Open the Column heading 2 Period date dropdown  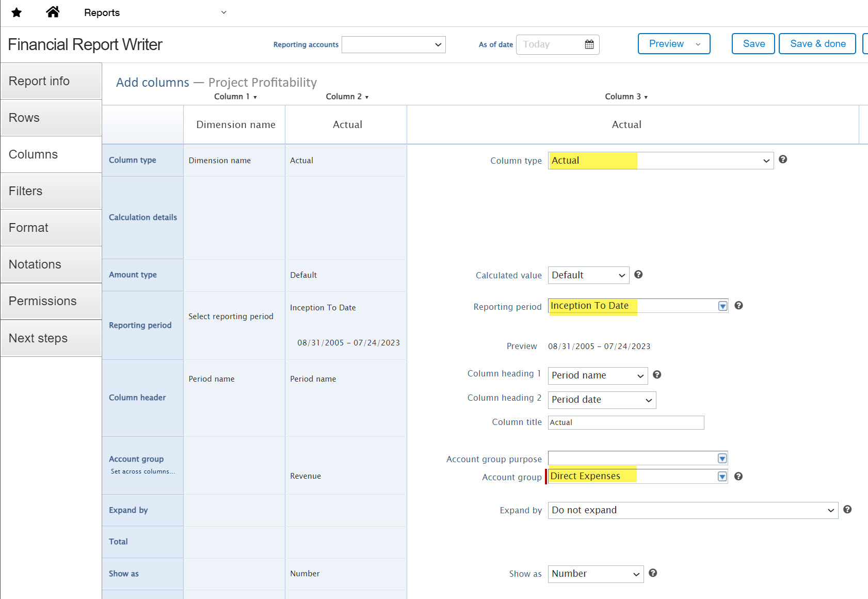pos(601,400)
